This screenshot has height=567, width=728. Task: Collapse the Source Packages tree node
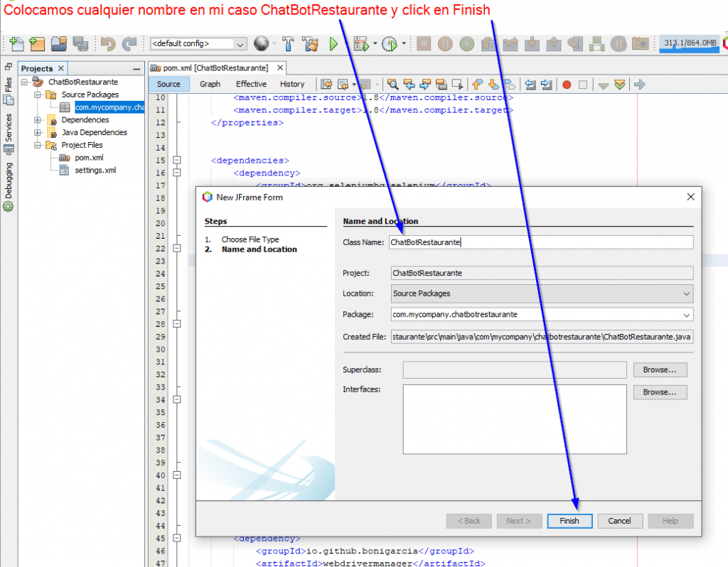(37, 94)
